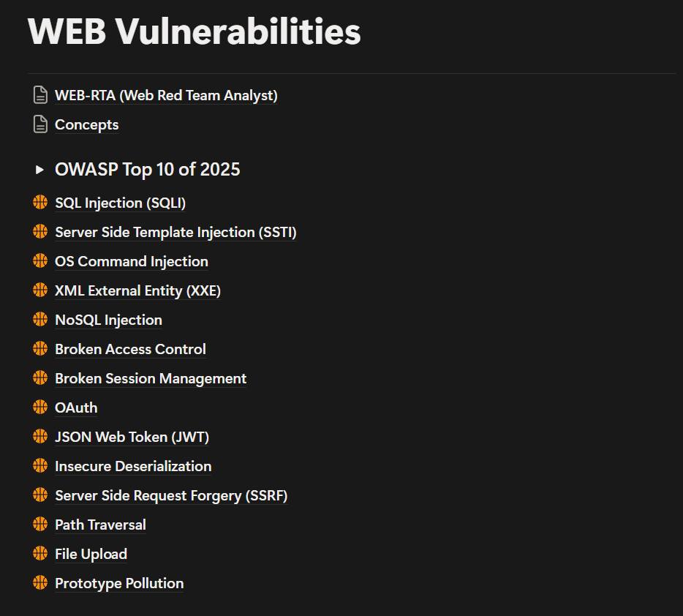This screenshot has height=616, width=683.
Task: Go to the OS Command Injection page
Action: pyautogui.click(x=132, y=261)
